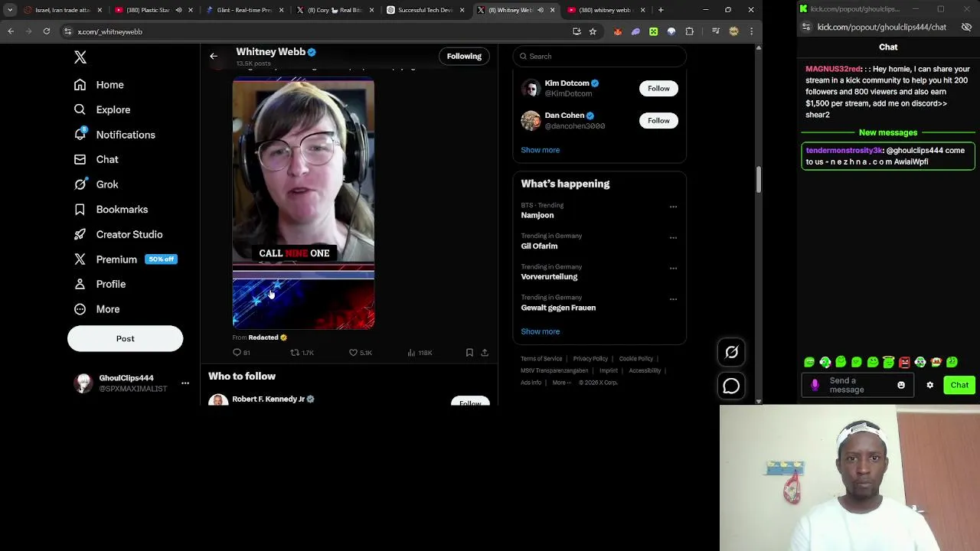
Task: Select the angry red emote in Kick chat
Action: 904,362
